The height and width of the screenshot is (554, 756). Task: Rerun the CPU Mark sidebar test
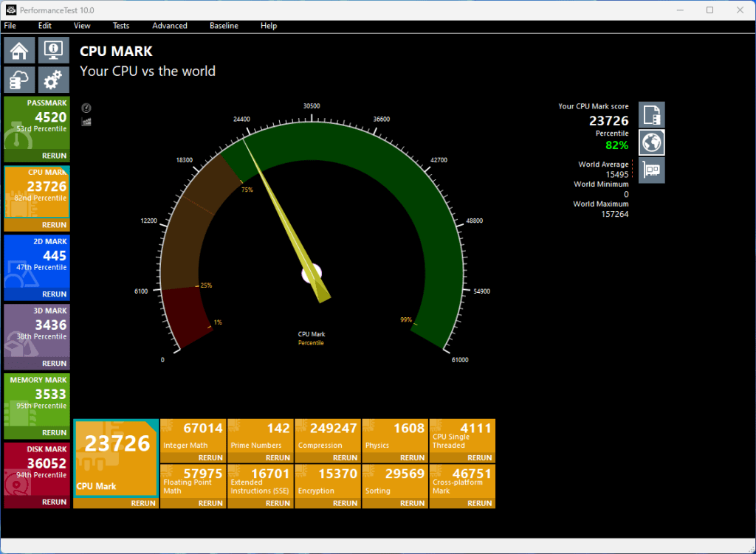tap(37, 225)
